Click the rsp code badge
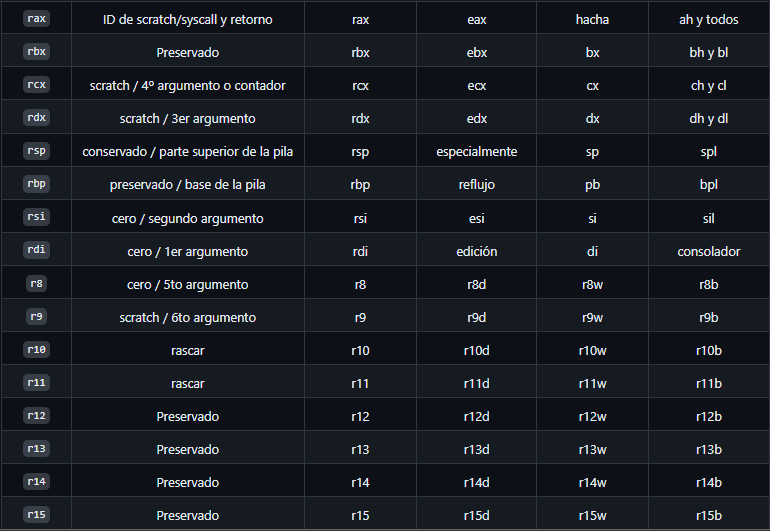 click(x=36, y=150)
